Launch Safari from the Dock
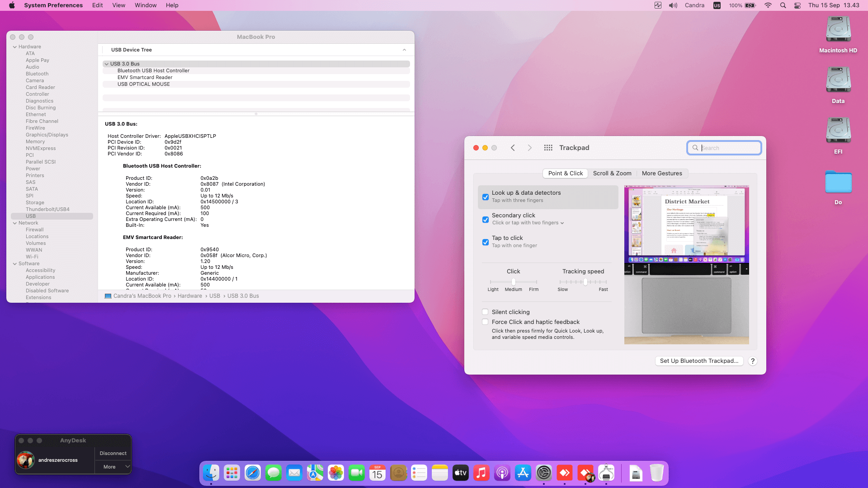This screenshot has height=488, width=868. tap(253, 473)
